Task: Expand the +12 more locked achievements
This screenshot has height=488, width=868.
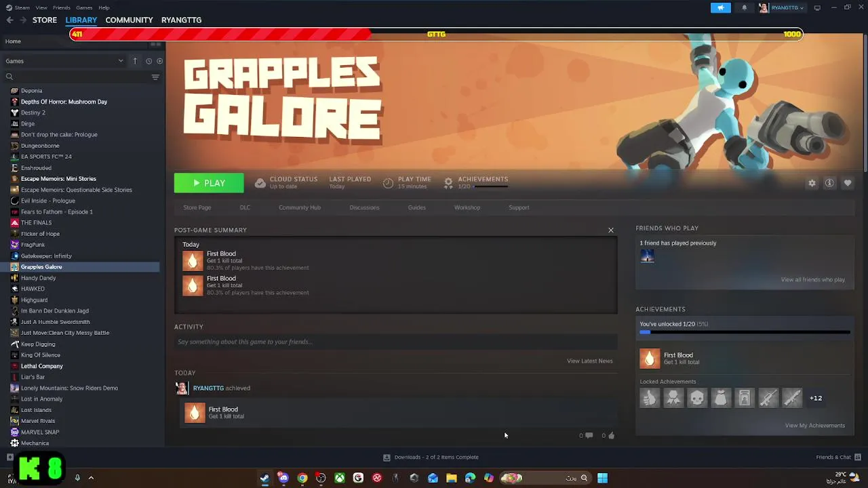Action: (x=816, y=399)
